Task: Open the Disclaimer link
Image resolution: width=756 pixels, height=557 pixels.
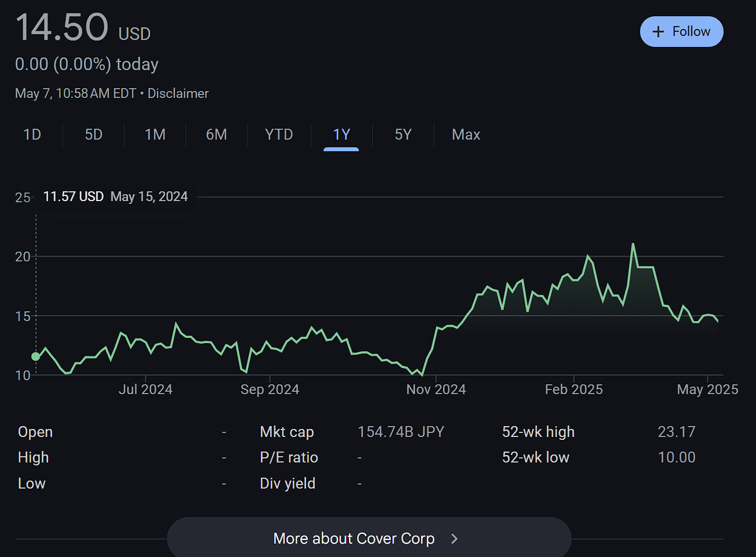Action: click(x=178, y=93)
